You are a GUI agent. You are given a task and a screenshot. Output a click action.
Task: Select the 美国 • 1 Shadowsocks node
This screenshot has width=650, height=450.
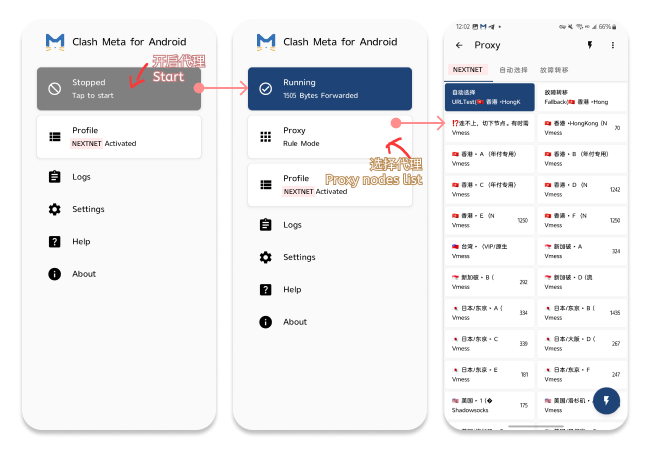tap(487, 406)
